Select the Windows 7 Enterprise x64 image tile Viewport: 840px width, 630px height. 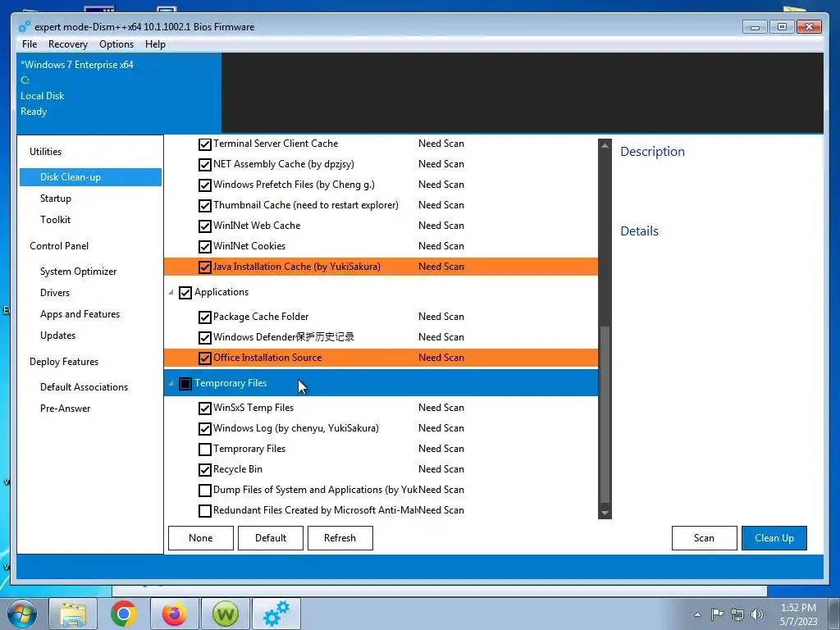click(119, 93)
